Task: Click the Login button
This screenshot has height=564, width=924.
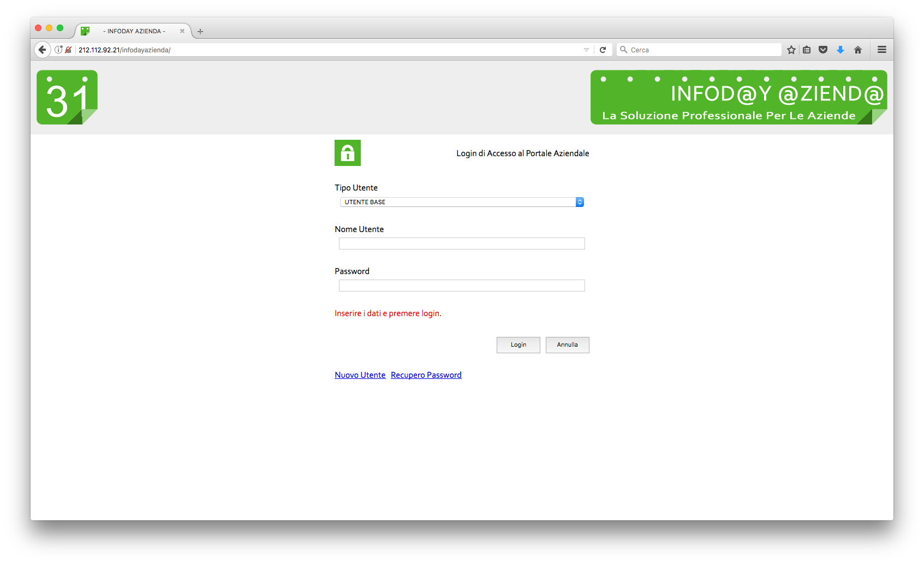Action: [x=518, y=345]
